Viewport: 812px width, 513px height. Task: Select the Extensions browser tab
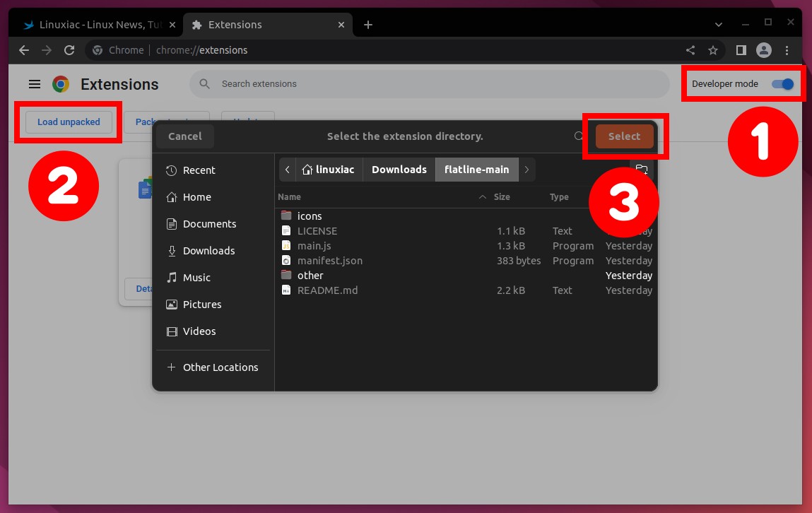click(x=267, y=25)
